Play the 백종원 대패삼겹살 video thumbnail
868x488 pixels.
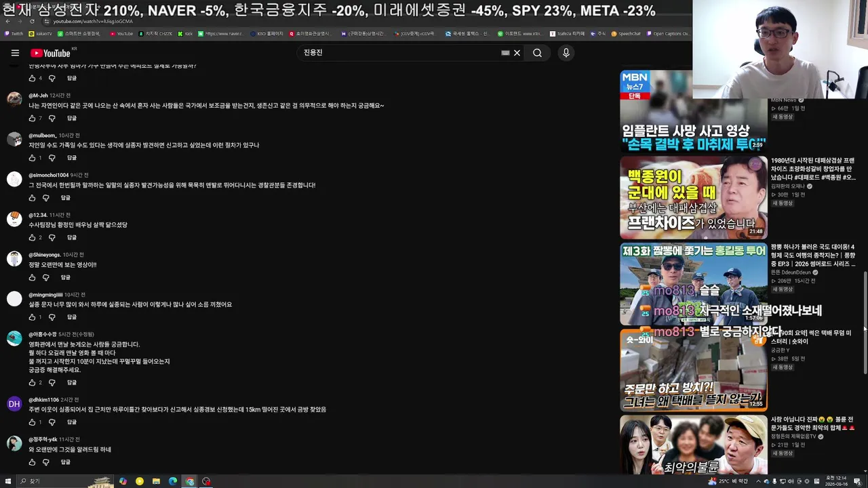[x=693, y=198]
